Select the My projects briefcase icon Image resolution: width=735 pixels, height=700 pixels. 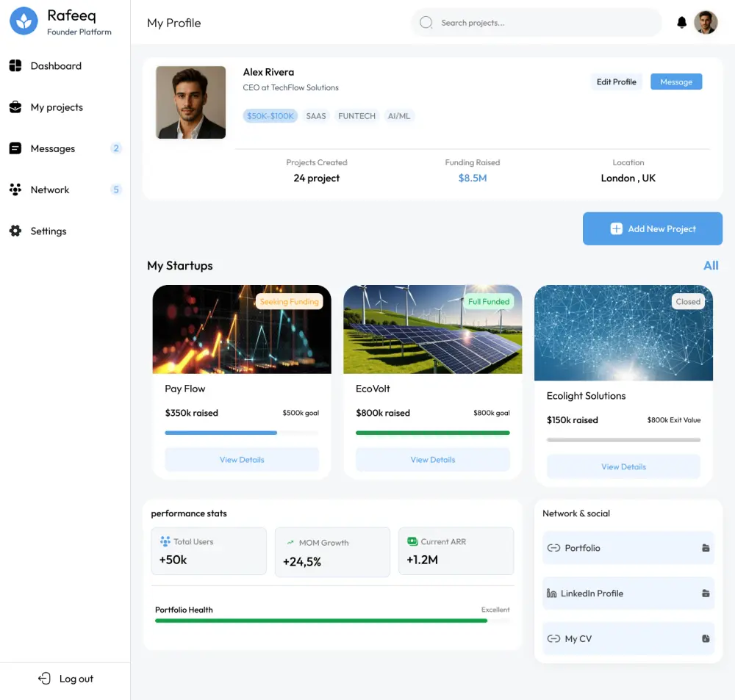pos(16,107)
